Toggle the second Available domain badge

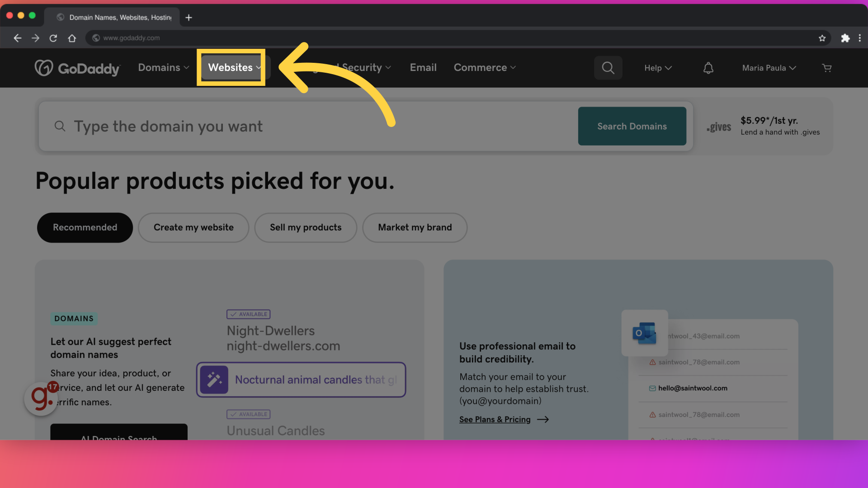tap(248, 413)
